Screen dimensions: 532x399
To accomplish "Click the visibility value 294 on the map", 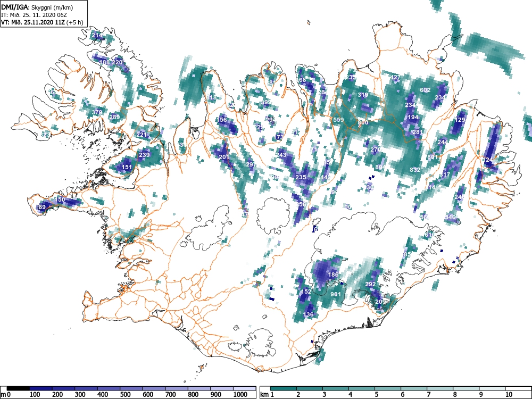I will 271,119.
